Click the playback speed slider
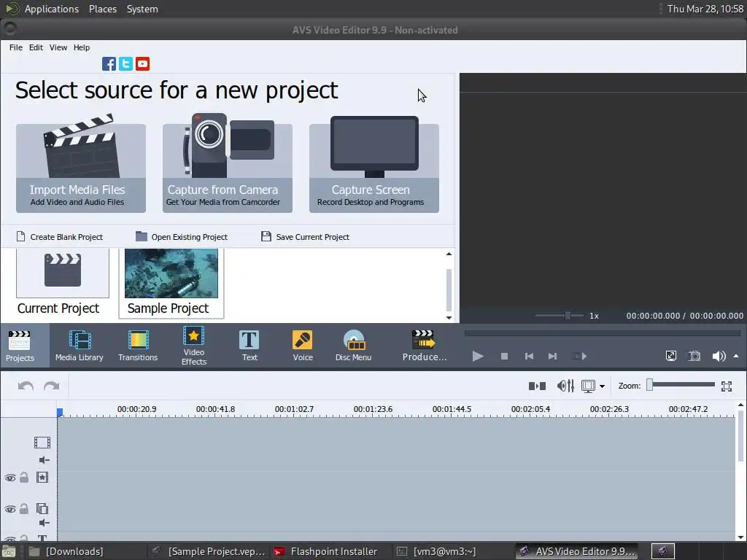 [560, 315]
